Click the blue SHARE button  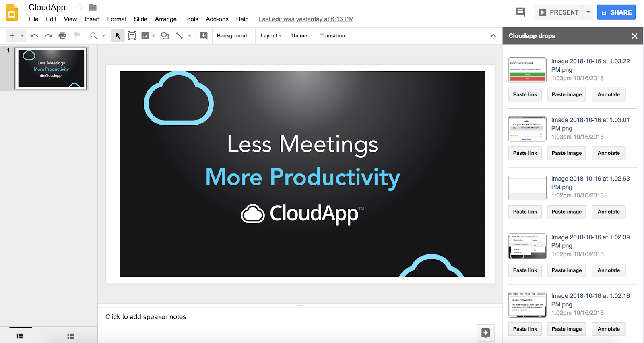[x=616, y=12]
